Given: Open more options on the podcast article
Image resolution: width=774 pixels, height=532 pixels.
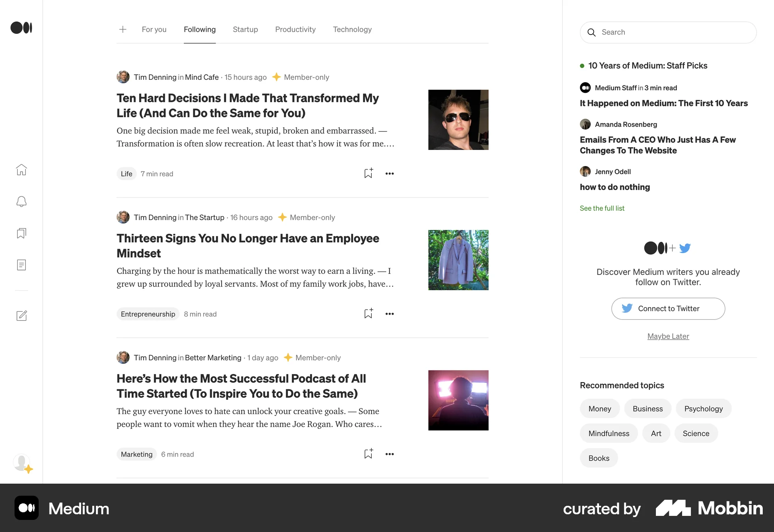Looking at the screenshot, I should [x=389, y=454].
